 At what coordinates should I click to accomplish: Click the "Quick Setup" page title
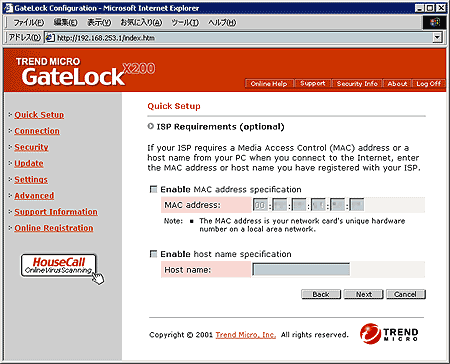tap(174, 106)
